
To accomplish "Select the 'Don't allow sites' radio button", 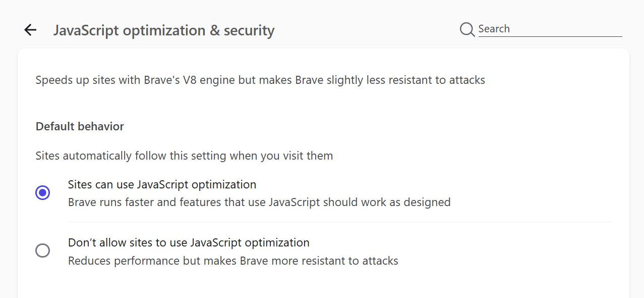I will 43,251.
